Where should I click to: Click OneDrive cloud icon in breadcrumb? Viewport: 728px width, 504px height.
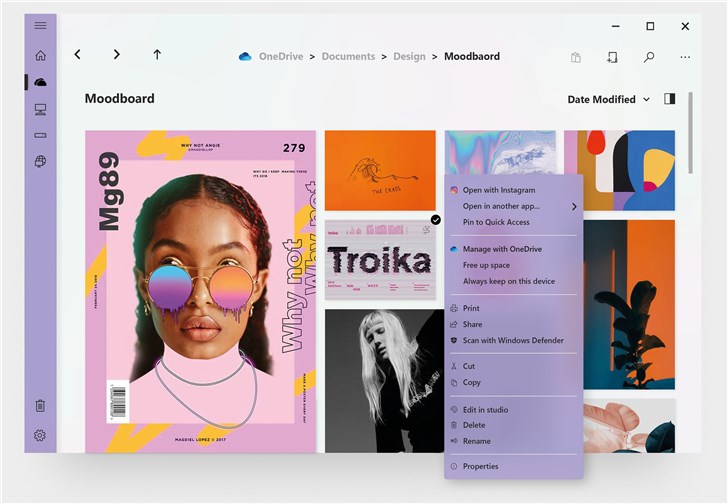click(245, 57)
